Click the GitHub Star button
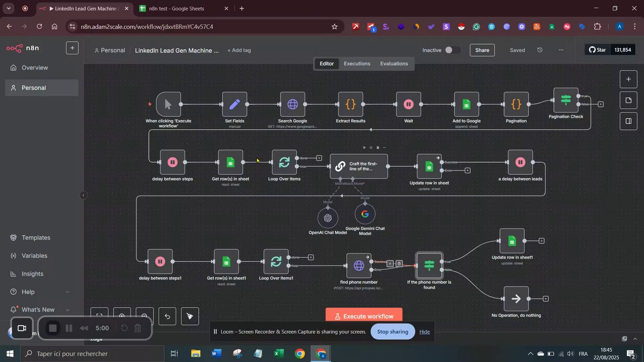644x362 pixels. point(598,50)
